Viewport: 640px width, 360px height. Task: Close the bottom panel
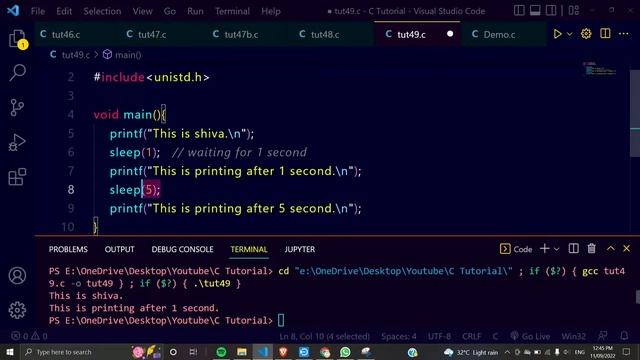627,249
